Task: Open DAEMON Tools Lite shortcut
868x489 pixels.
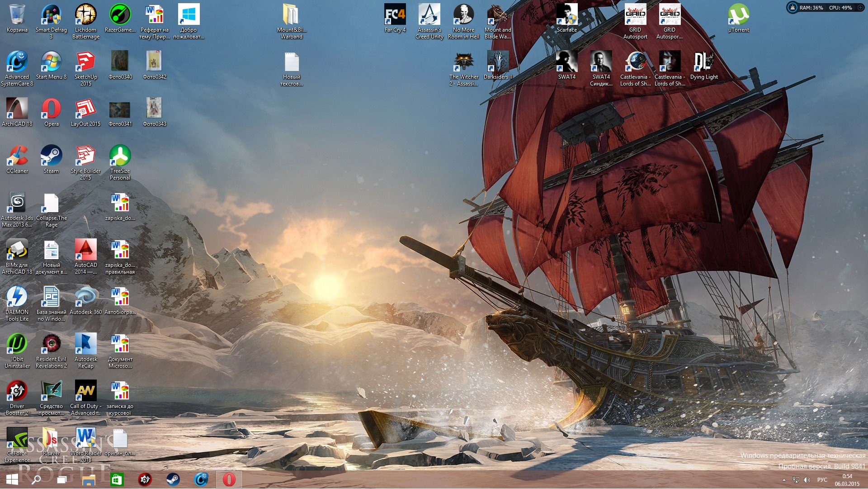Action: pos(17,304)
